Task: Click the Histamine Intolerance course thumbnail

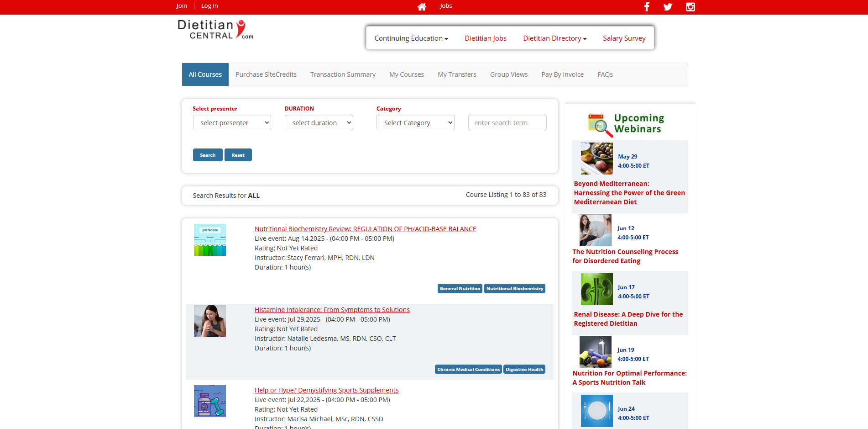Action: (x=210, y=321)
